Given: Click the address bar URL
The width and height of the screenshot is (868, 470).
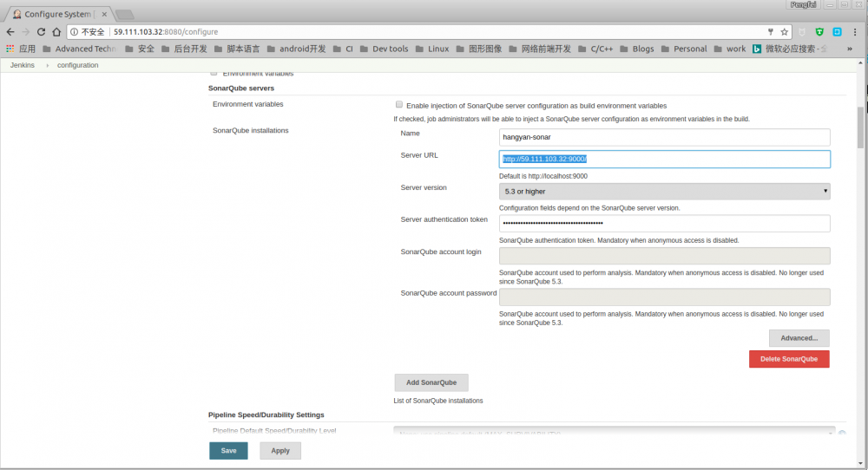Looking at the screenshot, I should [x=166, y=32].
